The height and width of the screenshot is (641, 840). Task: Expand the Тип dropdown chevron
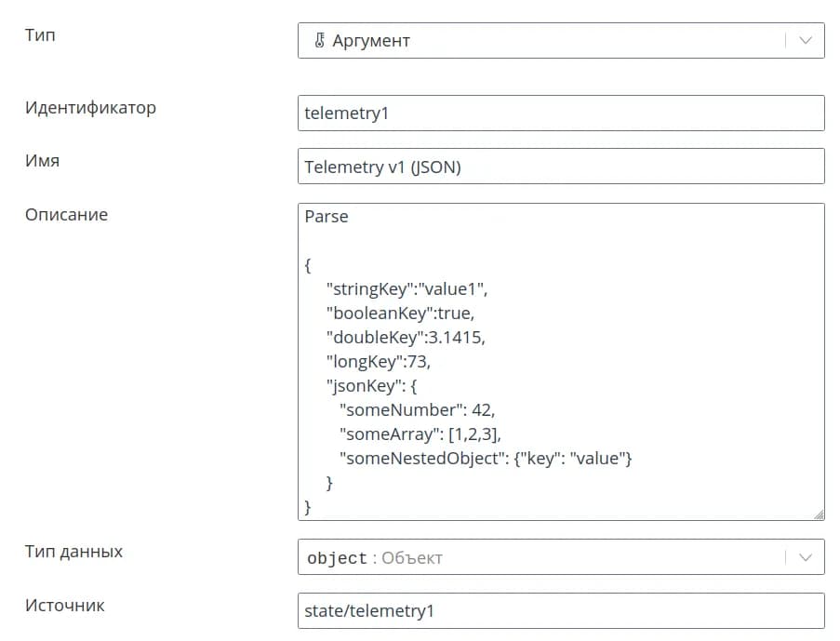pos(806,41)
